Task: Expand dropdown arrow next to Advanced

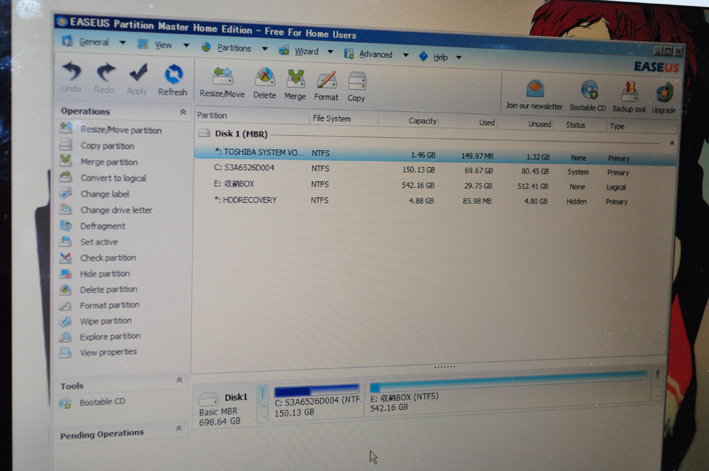Action: point(406,55)
